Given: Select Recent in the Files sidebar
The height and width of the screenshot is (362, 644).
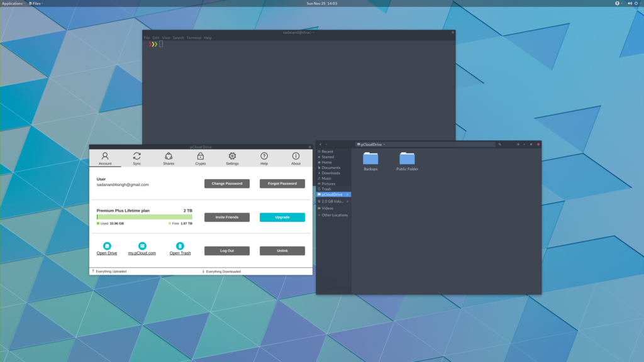Looking at the screenshot, I should pyautogui.click(x=333, y=151).
